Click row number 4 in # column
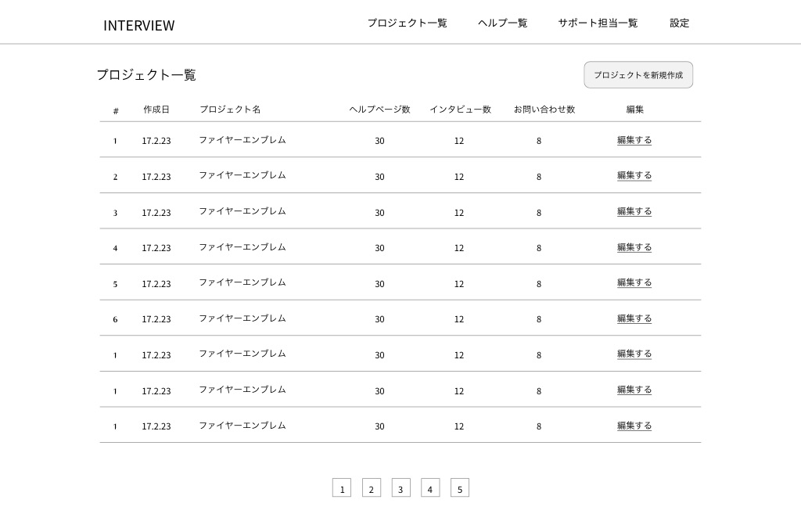Image resolution: width=801 pixels, height=532 pixels. pyautogui.click(x=116, y=248)
